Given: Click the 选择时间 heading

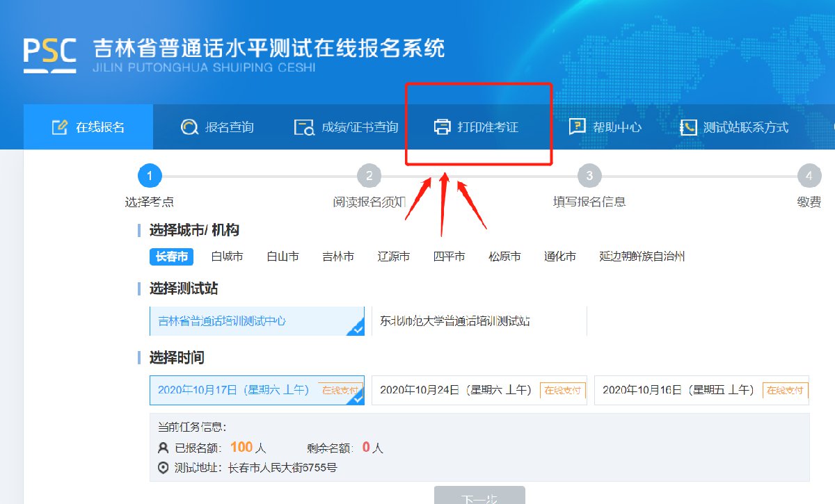Looking at the screenshot, I should click(177, 358).
